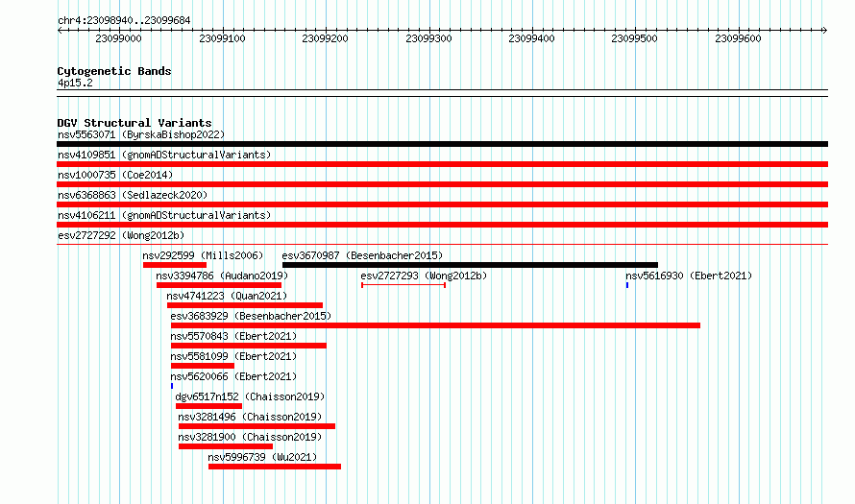This screenshot has height=504, width=855.
Task: Click the red bar under nsv4109851
Action: tap(442, 164)
